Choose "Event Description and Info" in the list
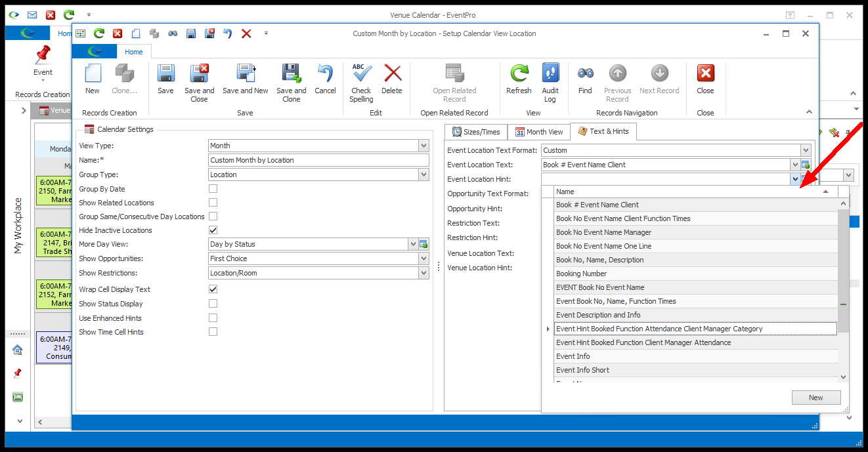 click(x=696, y=315)
